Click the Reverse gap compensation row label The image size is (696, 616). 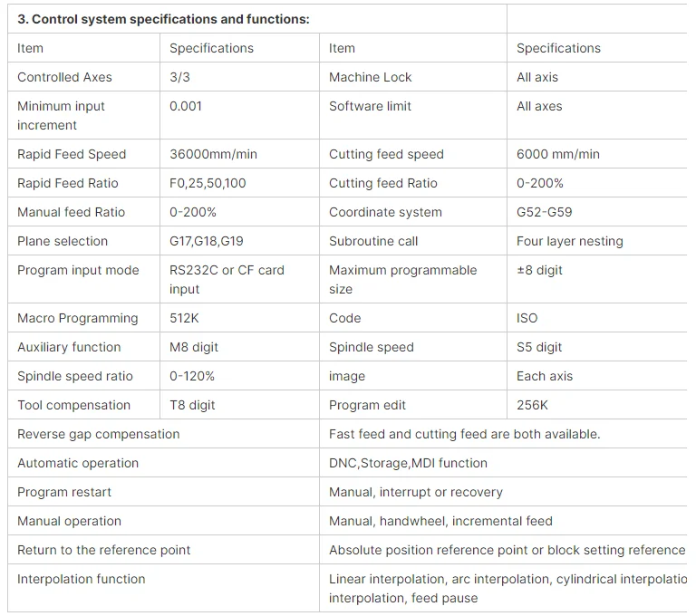98,434
